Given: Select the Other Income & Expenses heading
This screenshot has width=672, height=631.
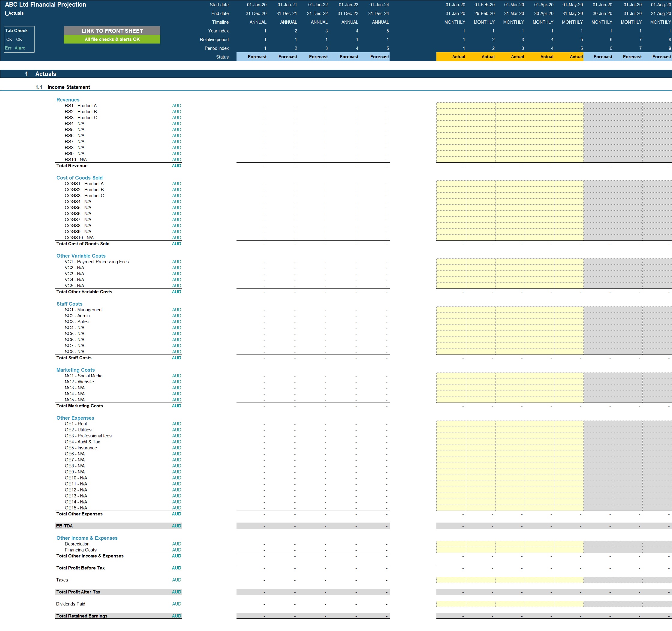Looking at the screenshot, I should (87, 538).
